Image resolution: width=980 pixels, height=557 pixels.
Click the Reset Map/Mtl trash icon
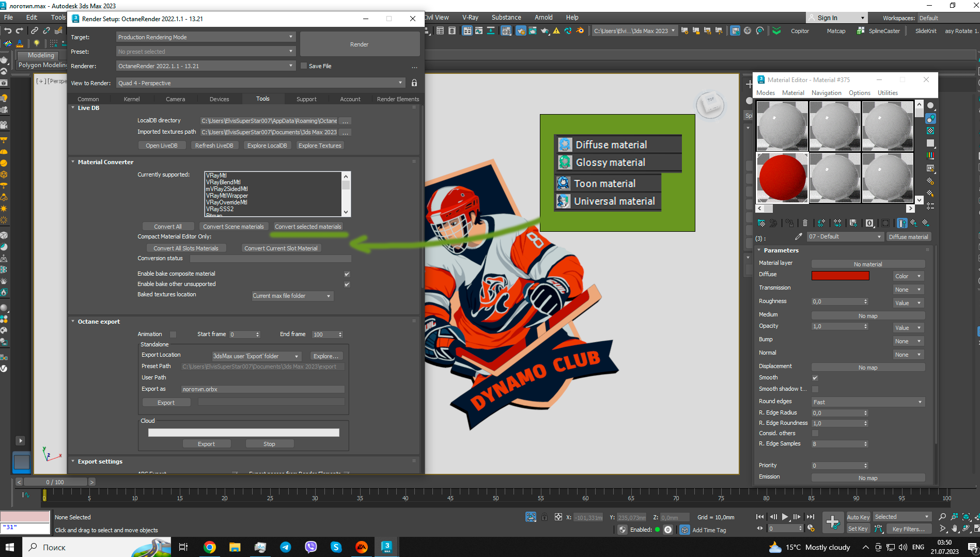click(x=805, y=223)
